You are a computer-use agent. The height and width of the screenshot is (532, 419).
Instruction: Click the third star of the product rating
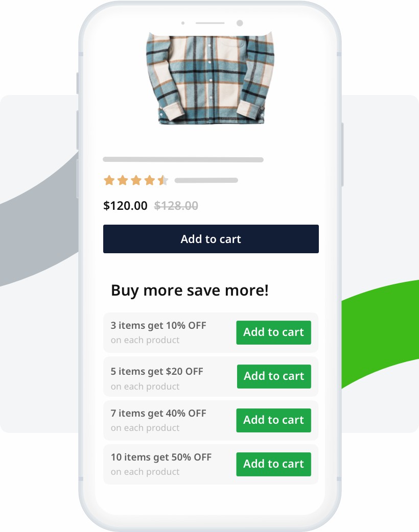pos(136,180)
